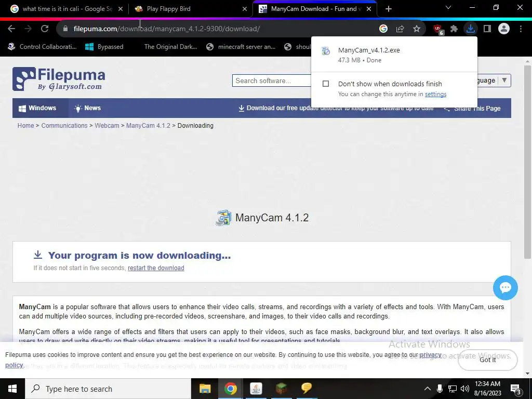Check Don't show when downloads finish
The image size is (532, 399).
point(326,84)
